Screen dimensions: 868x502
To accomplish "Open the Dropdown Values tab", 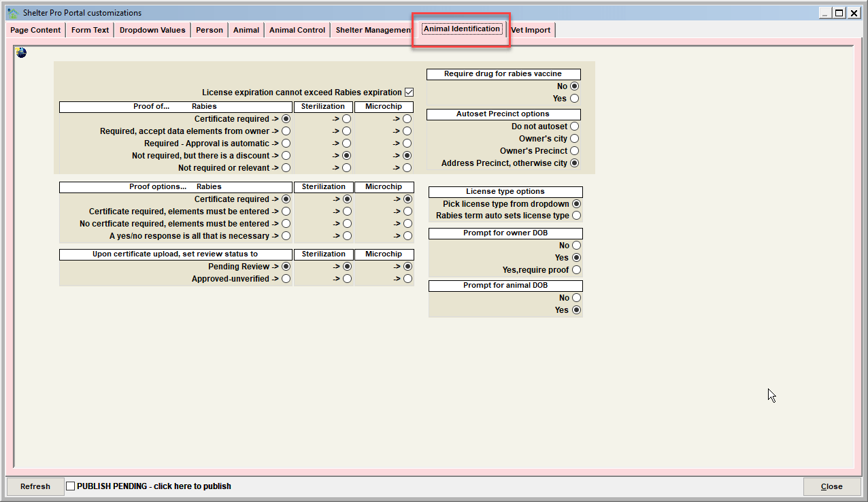I will [152, 30].
